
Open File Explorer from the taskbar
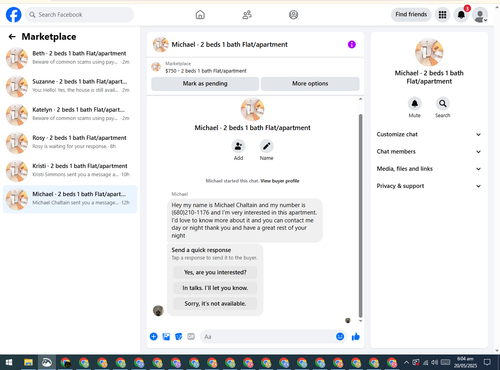28,362
